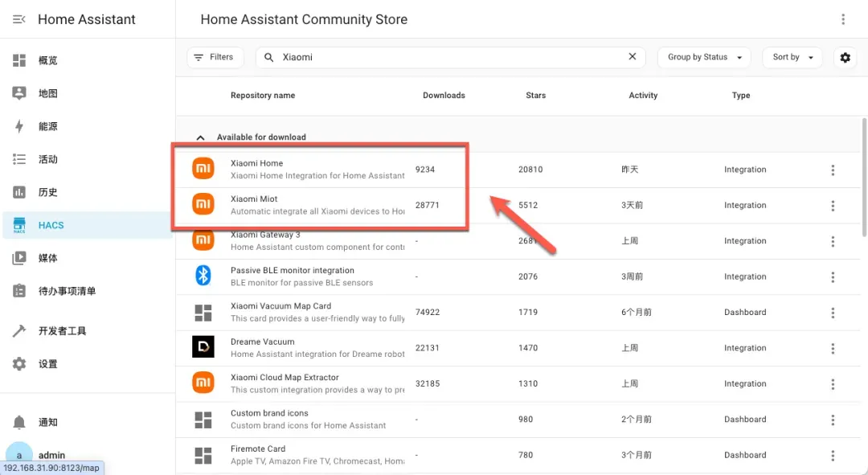This screenshot has width=868, height=475.
Task: Click the clear search X icon
Action: pyautogui.click(x=632, y=57)
